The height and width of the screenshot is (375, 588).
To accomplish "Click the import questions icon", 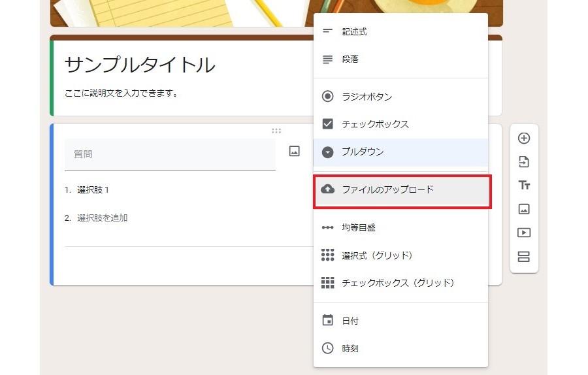I will coord(523,162).
